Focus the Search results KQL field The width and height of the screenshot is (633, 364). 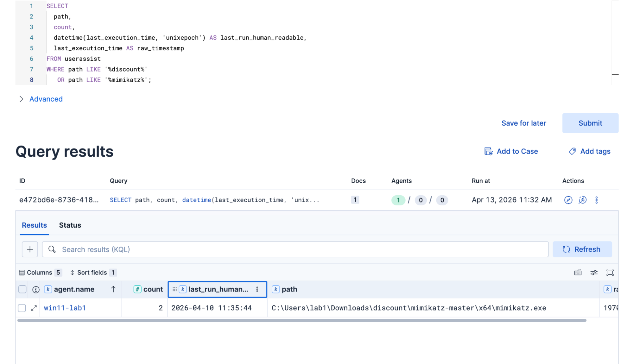[x=295, y=249]
